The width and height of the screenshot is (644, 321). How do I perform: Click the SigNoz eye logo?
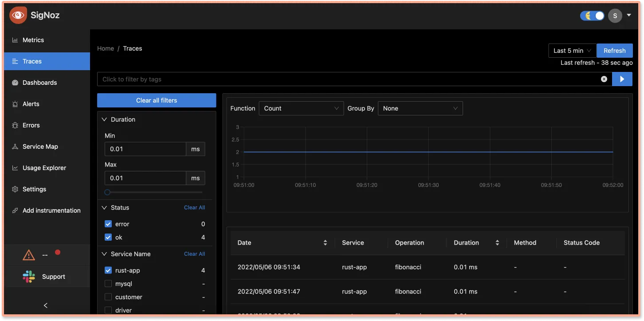pyautogui.click(x=18, y=15)
